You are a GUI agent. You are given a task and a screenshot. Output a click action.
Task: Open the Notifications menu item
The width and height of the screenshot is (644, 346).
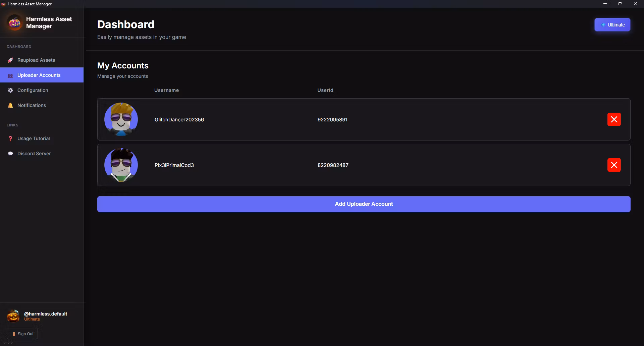pos(32,105)
